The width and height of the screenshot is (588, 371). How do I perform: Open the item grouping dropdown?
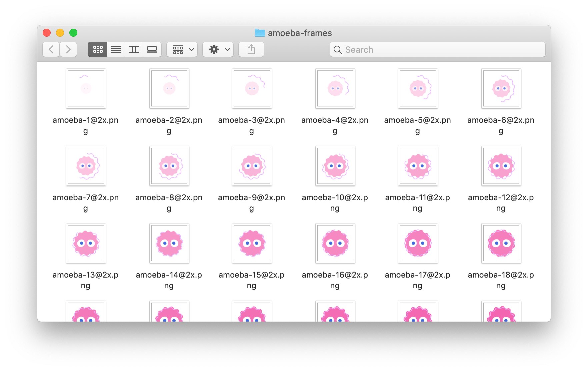click(x=182, y=49)
